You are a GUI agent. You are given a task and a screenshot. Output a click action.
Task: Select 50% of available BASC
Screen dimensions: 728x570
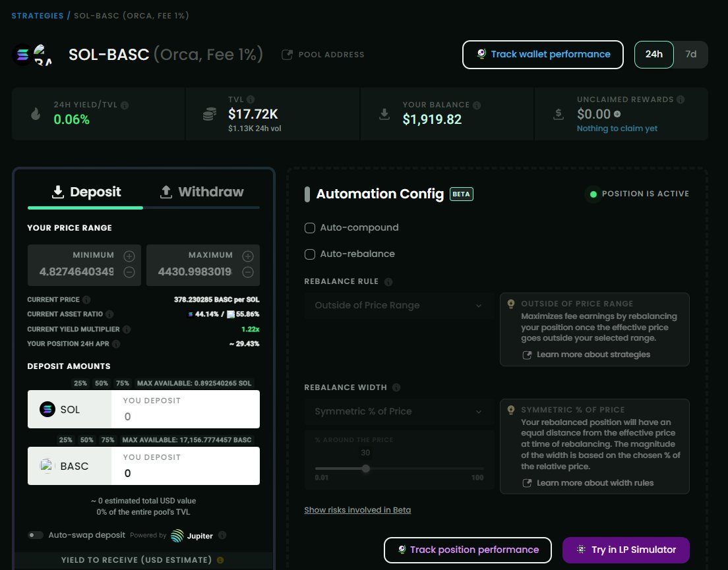87,440
